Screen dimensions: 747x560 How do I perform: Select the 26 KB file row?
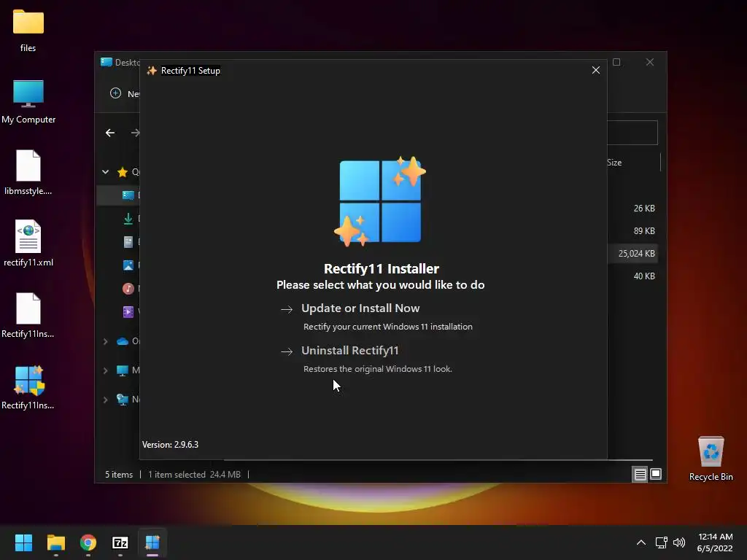coord(634,209)
